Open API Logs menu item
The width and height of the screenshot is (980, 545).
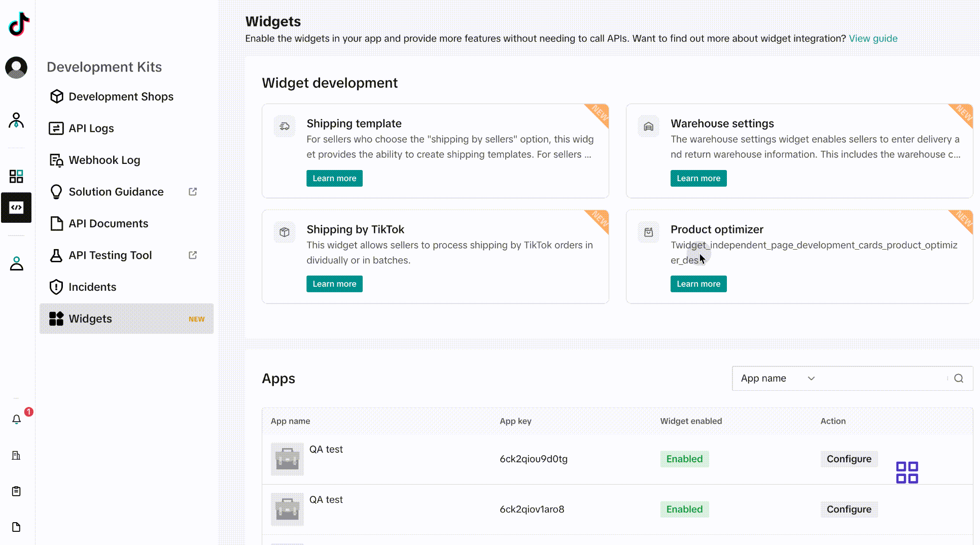click(x=127, y=128)
